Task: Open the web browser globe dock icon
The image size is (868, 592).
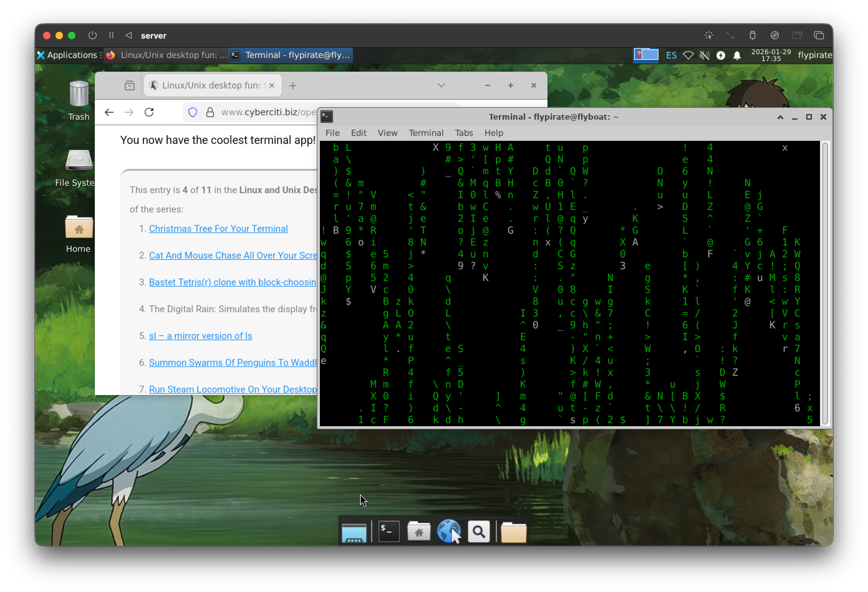Action: coord(449,531)
